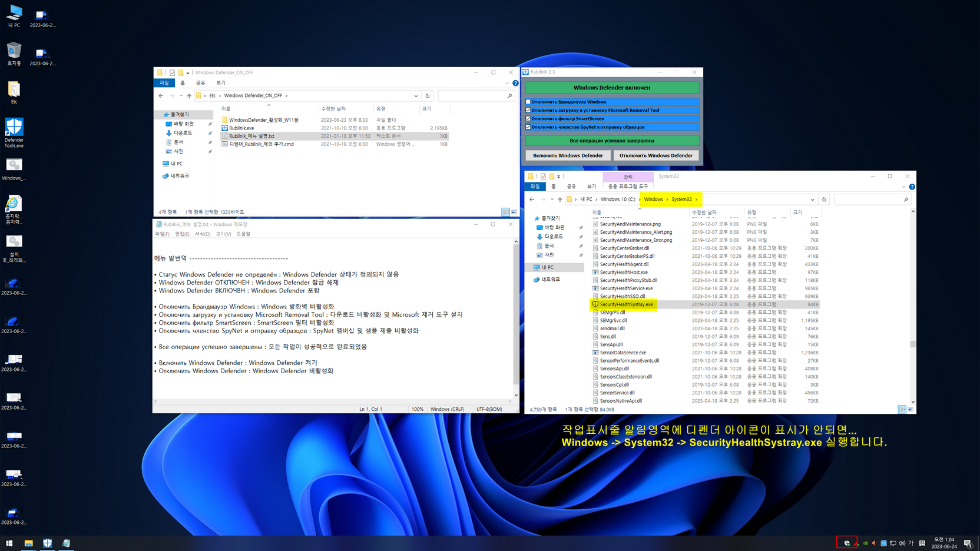Switch to large icons view in Defender_ON_OFF explorer
980x551 pixels.
514,212
